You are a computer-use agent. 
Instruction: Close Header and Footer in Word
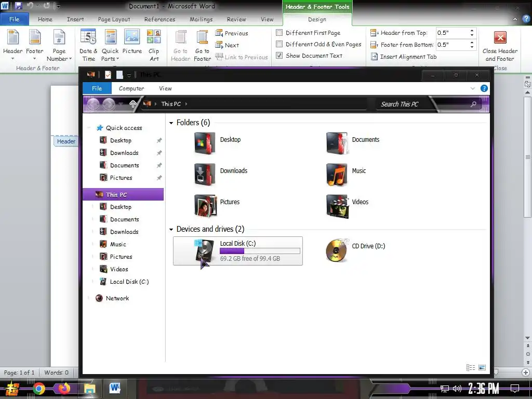(x=500, y=46)
